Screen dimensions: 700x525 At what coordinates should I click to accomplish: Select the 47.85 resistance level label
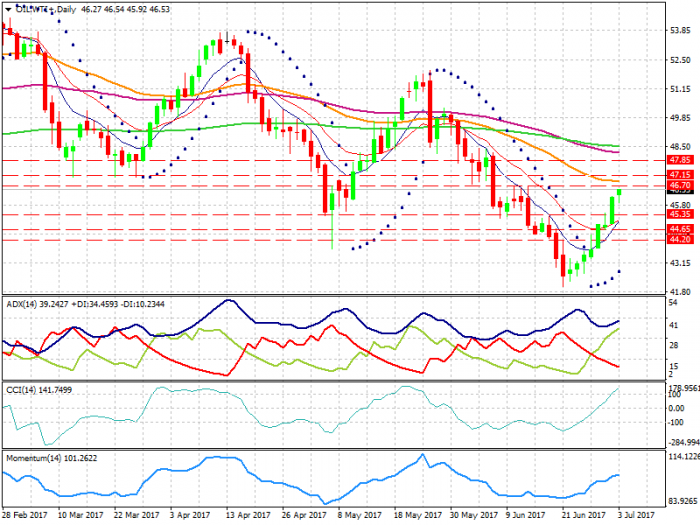pos(680,160)
